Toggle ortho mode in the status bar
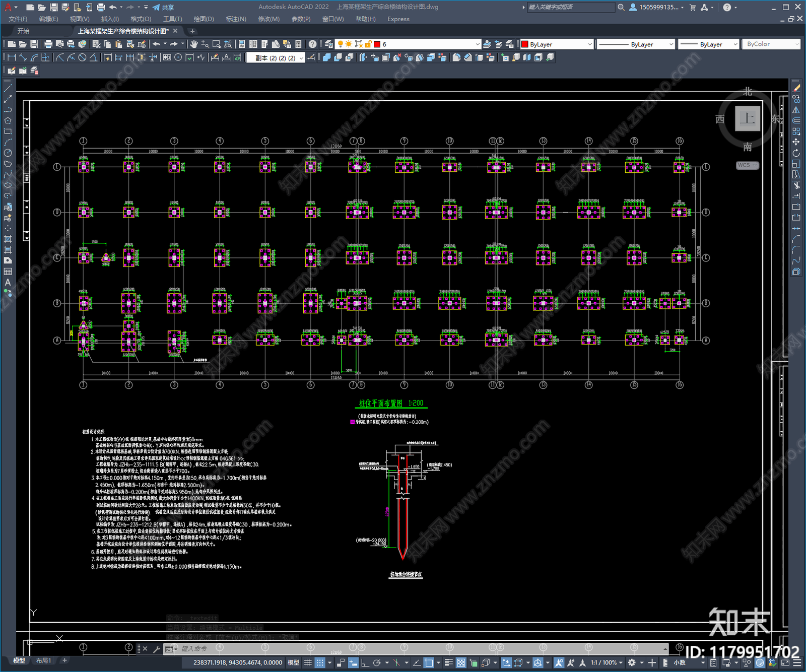 click(365, 662)
